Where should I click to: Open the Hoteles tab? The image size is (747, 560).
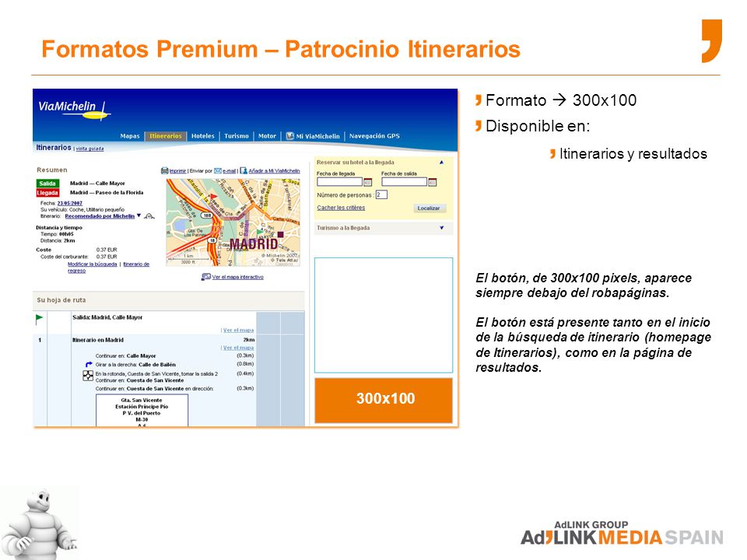[203, 136]
